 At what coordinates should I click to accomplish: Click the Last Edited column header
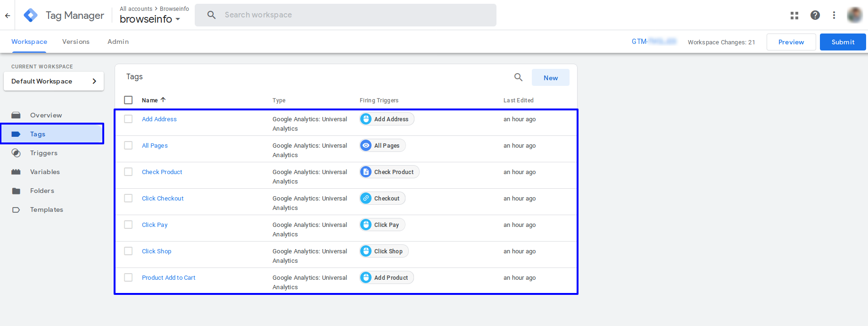[x=519, y=100]
